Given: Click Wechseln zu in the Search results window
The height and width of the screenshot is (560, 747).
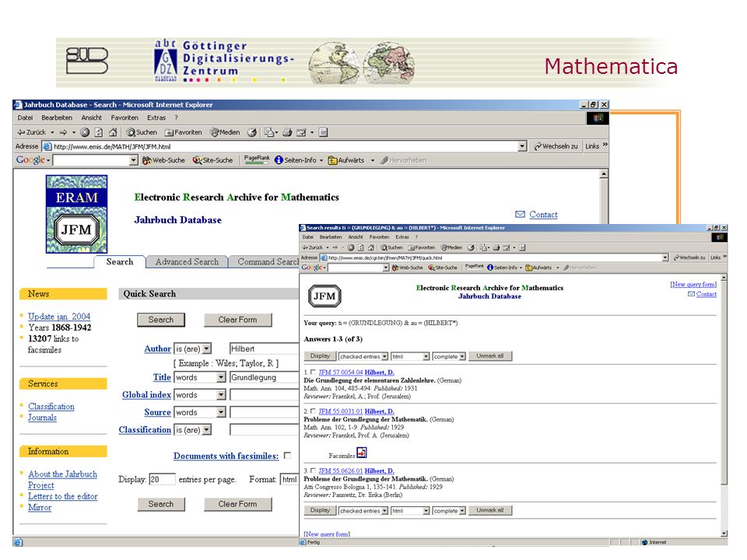Looking at the screenshot, I should pyautogui.click(x=689, y=257).
